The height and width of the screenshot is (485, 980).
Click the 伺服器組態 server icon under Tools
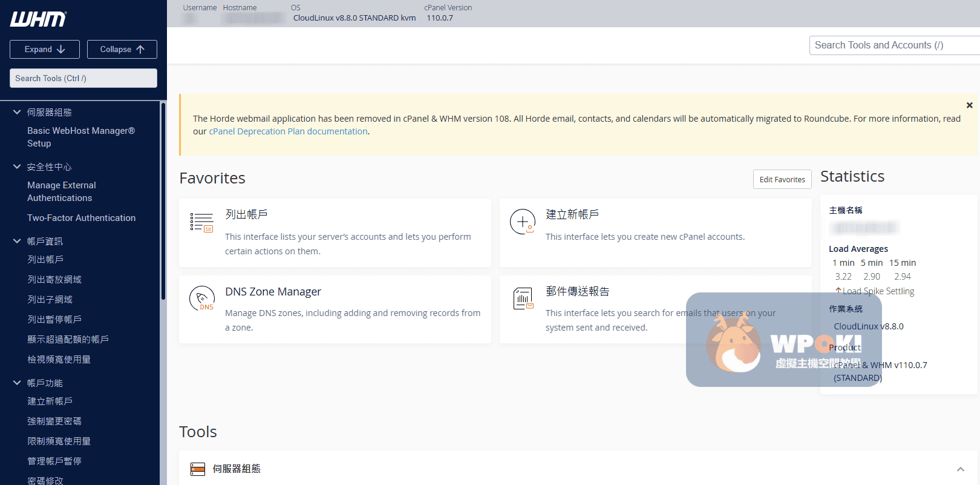point(198,469)
